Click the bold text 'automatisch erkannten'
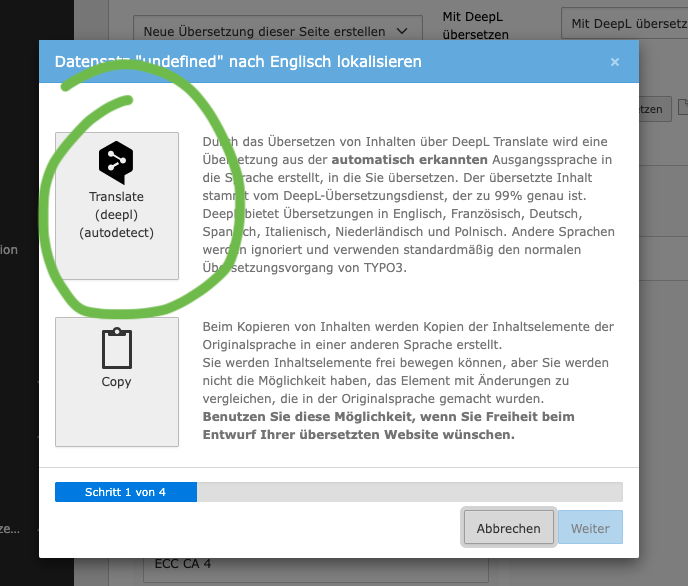The height and width of the screenshot is (586, 688). coord(409,160)
